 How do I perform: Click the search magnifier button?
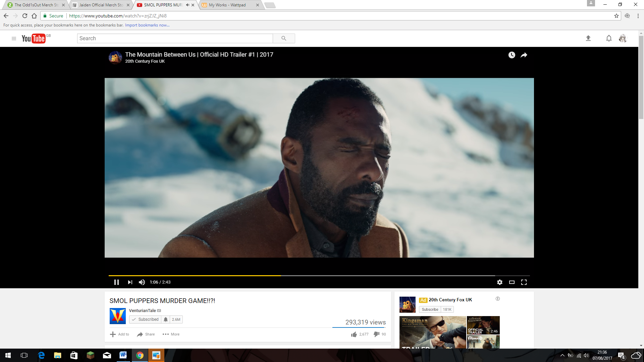(x=284, y=39)
